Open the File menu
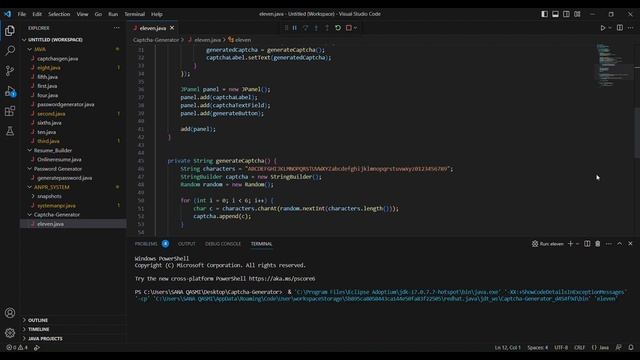 click(x=22, y=14)
